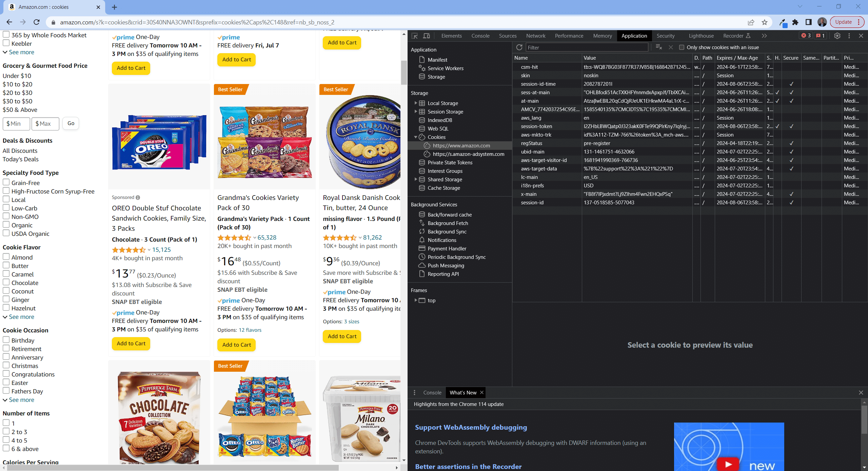Check the Grain-Free filter
The image size is (868, 471).
click(x=6, y=182)
